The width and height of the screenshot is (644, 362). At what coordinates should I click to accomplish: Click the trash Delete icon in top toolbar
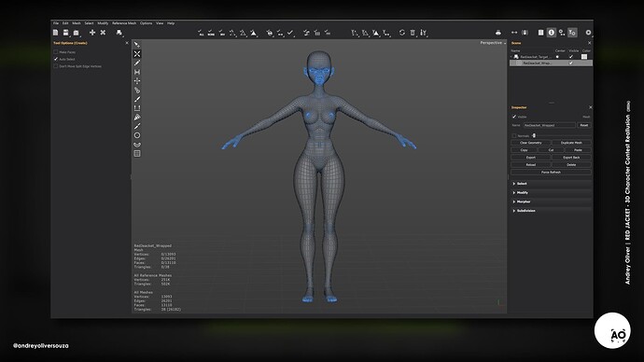tap(413, 33)
